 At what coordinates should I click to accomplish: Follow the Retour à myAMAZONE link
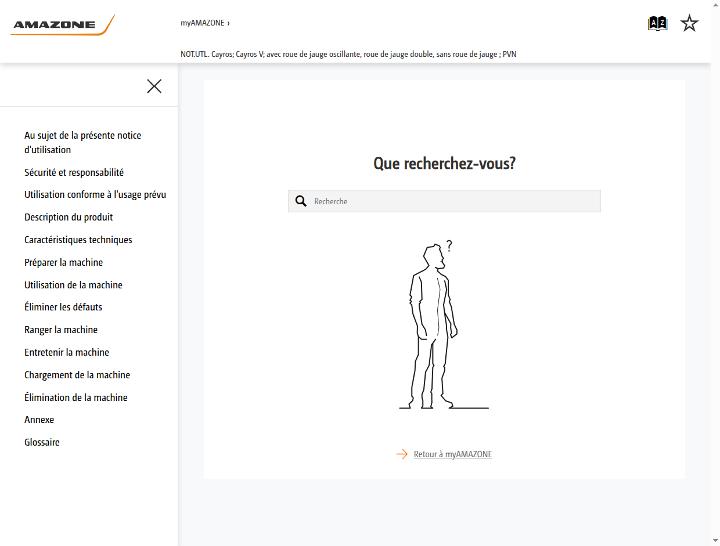452,454
